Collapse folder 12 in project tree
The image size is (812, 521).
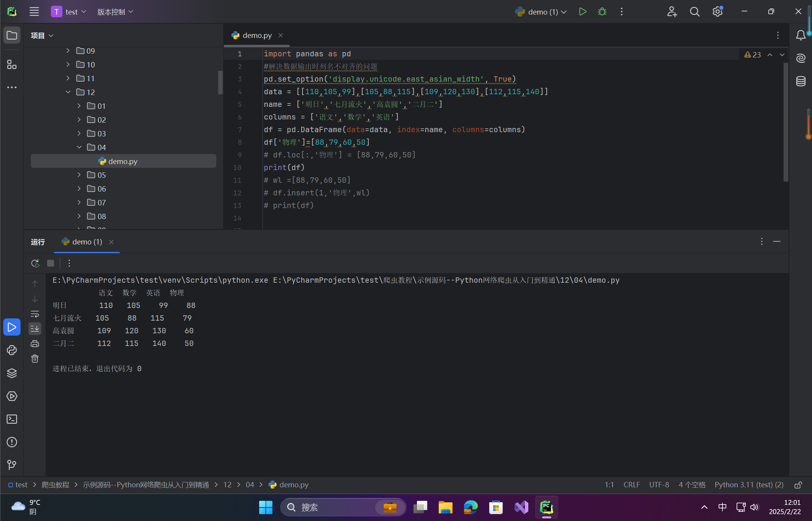click(x=68, y=92)
